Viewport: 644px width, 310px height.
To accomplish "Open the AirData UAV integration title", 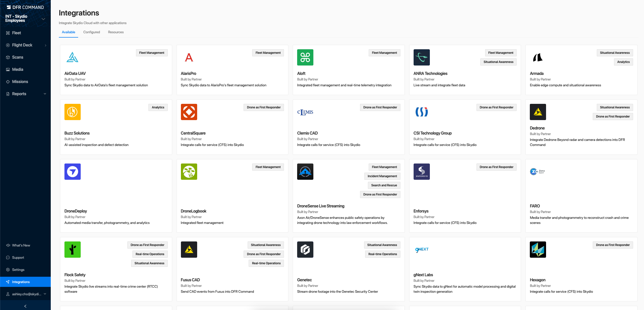I will [x=75, y=74].
